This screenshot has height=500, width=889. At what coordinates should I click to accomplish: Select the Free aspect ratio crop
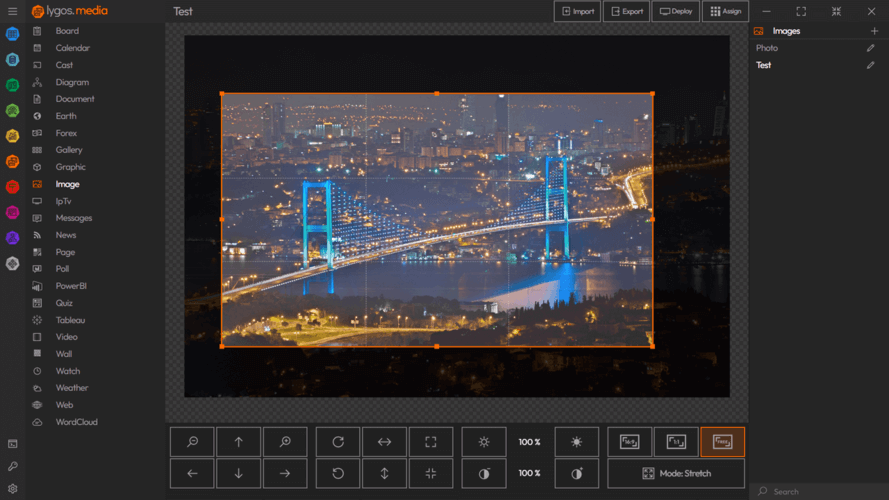(722, 442)
